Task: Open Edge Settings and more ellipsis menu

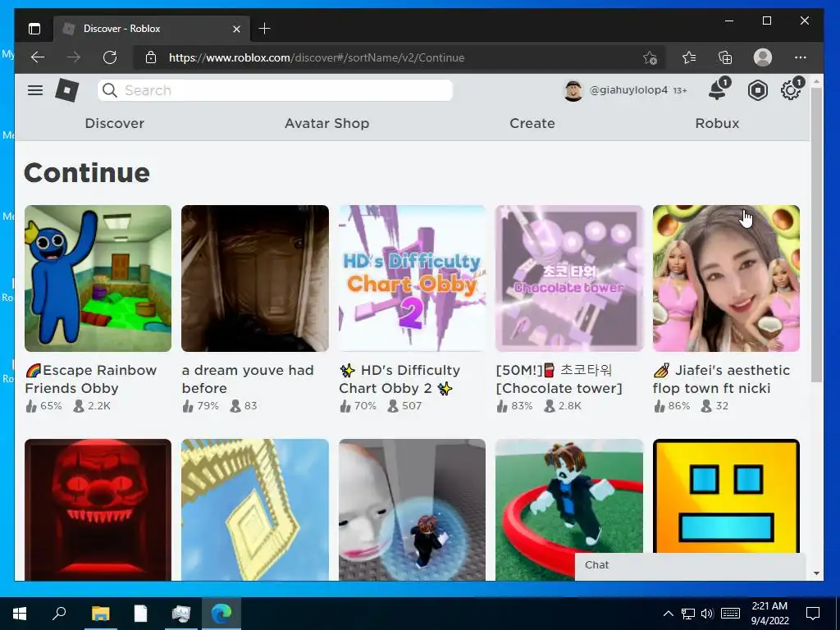Action: tap(801, 57)
